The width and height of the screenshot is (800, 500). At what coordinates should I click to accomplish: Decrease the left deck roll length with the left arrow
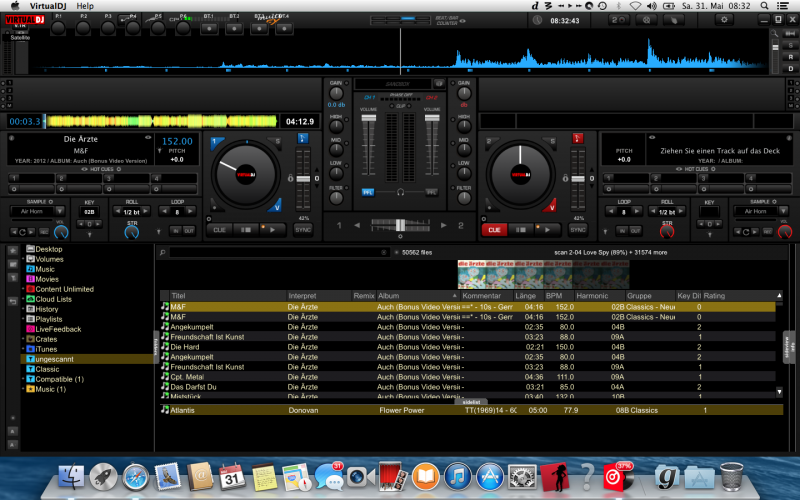118,211
